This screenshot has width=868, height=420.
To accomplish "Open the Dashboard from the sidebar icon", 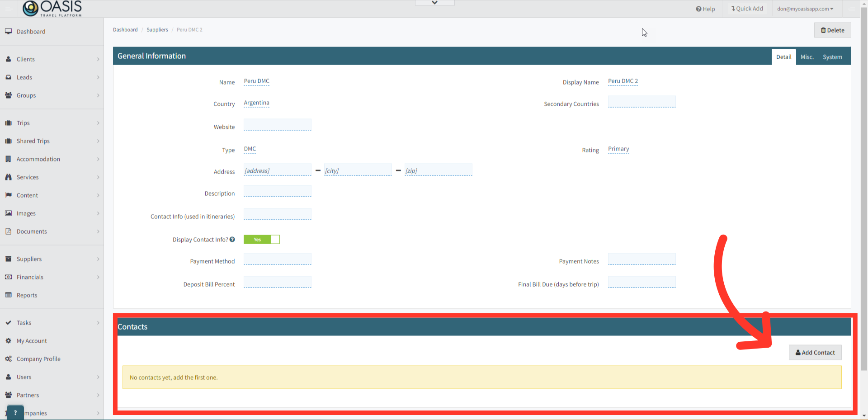I will [x=9, y=31].
